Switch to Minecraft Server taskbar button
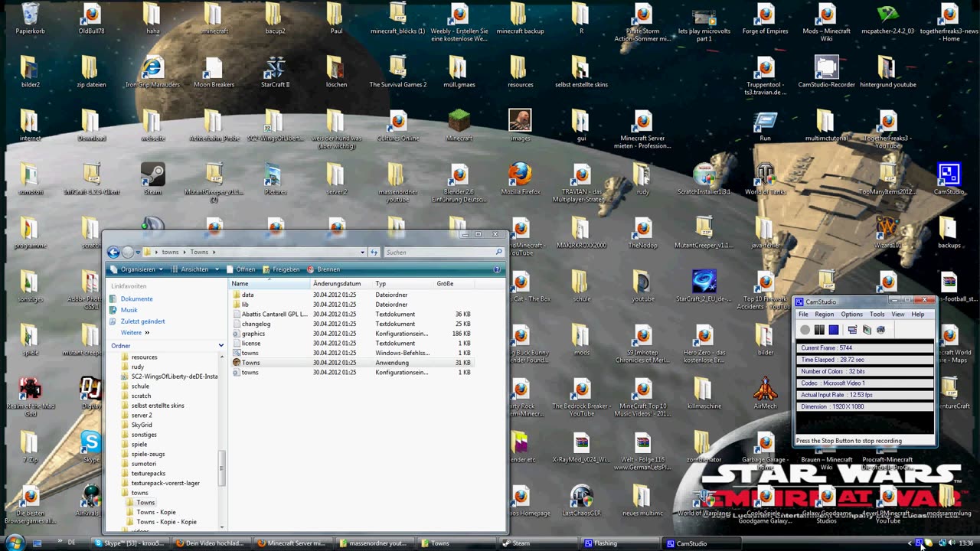The width and height of the screenshot is (980, 551). pos(292,543)
